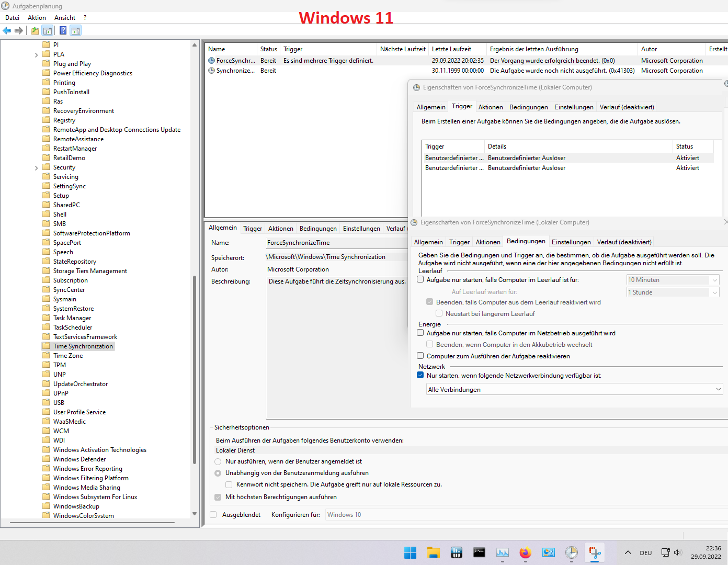The image size is (728, 565).
Task: Switch to the Task Scheduler clock taskbar icon
Action: point(571,552)
